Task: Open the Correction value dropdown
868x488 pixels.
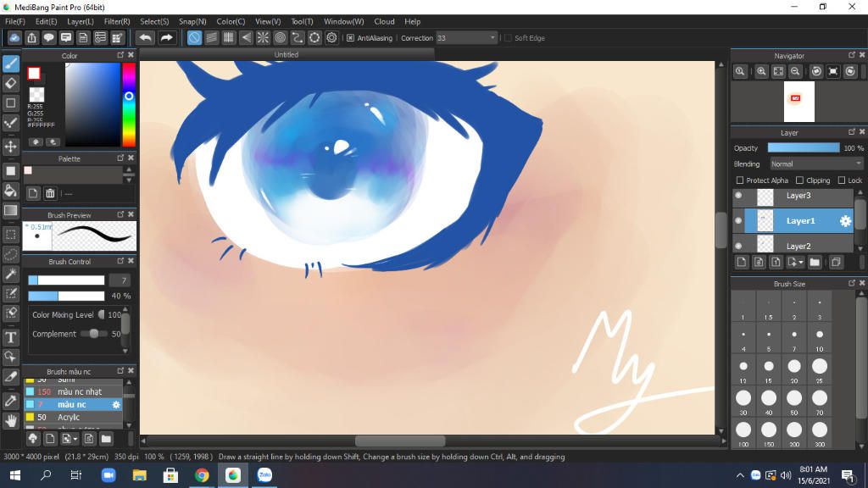Action: 492,38
